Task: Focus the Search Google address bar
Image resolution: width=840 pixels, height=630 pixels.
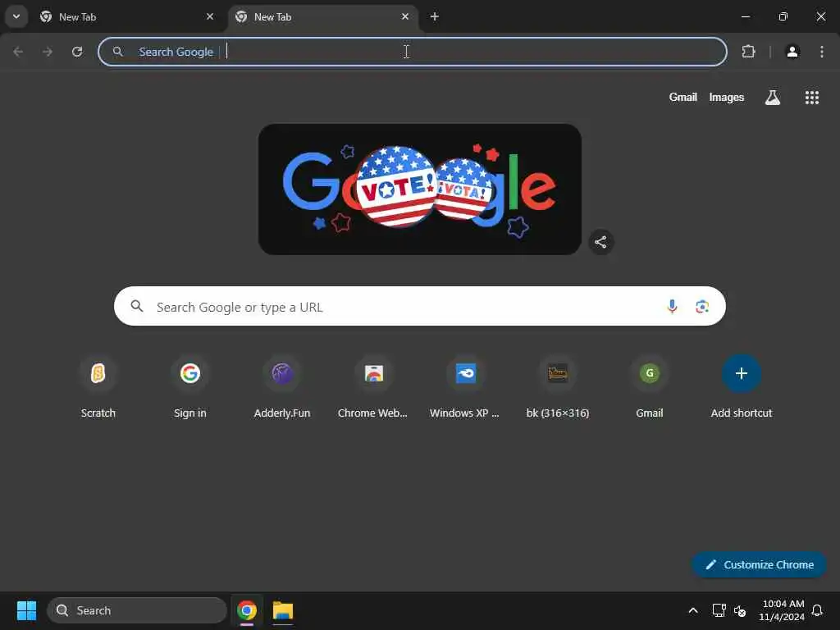Action: coord(412,52)
